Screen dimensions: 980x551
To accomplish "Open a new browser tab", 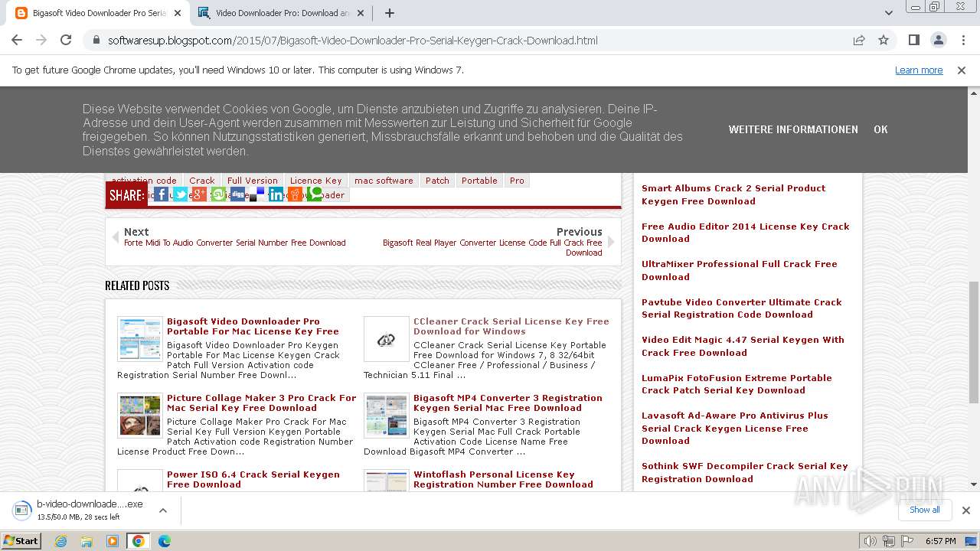I will tap(389, 13).
